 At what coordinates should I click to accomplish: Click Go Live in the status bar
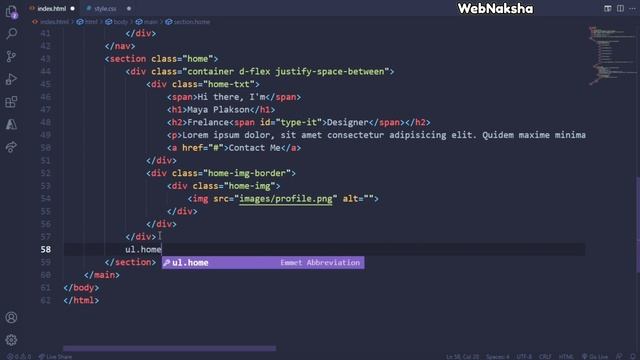595,357
